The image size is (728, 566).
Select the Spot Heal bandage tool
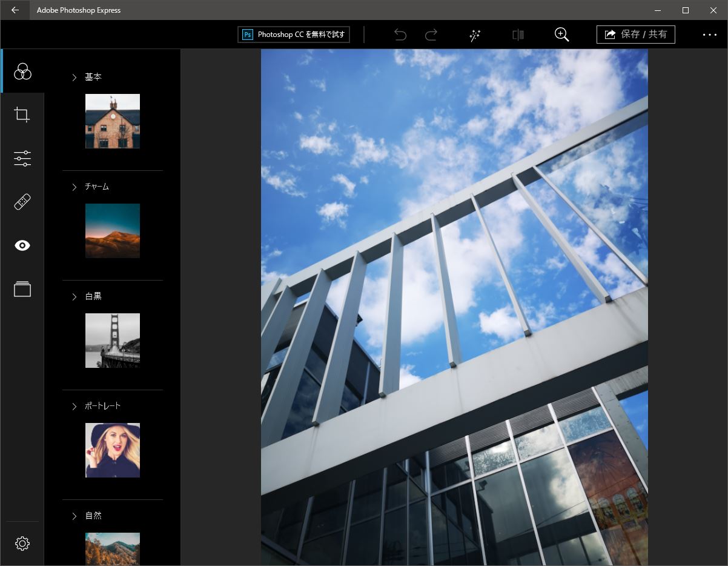coord(22,202)
